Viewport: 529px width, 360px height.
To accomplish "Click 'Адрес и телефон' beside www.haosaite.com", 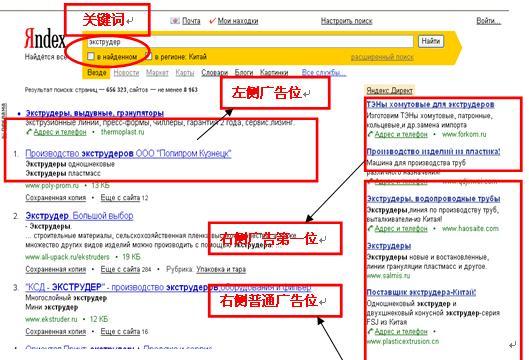I will click(x=401, y=228).
